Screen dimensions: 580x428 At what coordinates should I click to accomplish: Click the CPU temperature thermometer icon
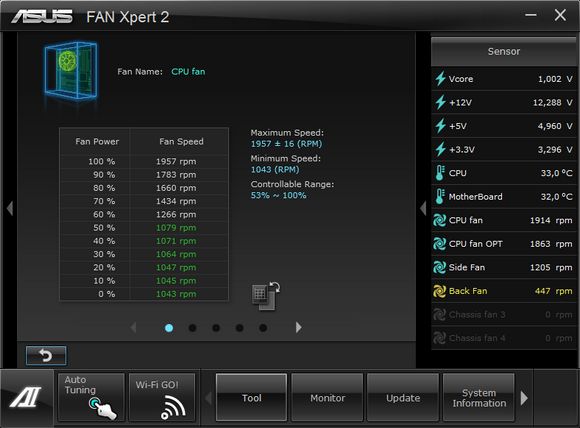click(439, 173)
